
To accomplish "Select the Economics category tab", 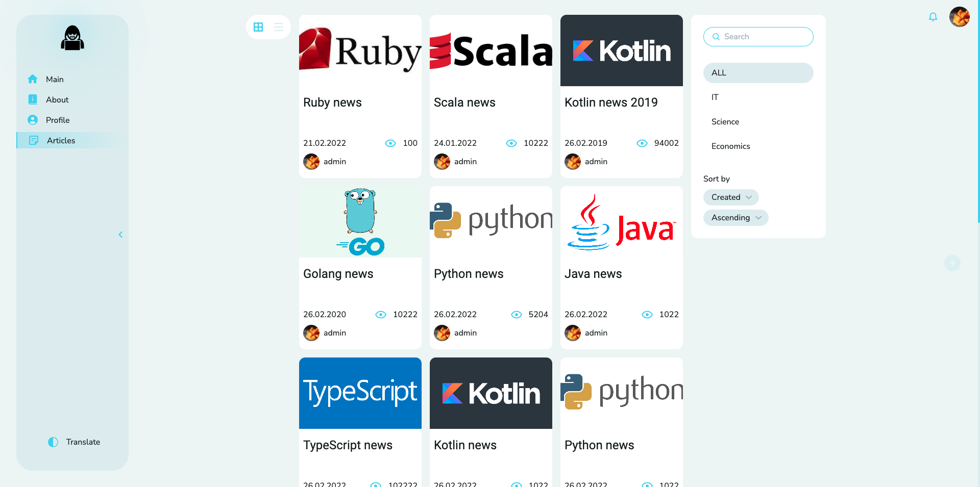I will pyautogui.click(x=758, y=146).
